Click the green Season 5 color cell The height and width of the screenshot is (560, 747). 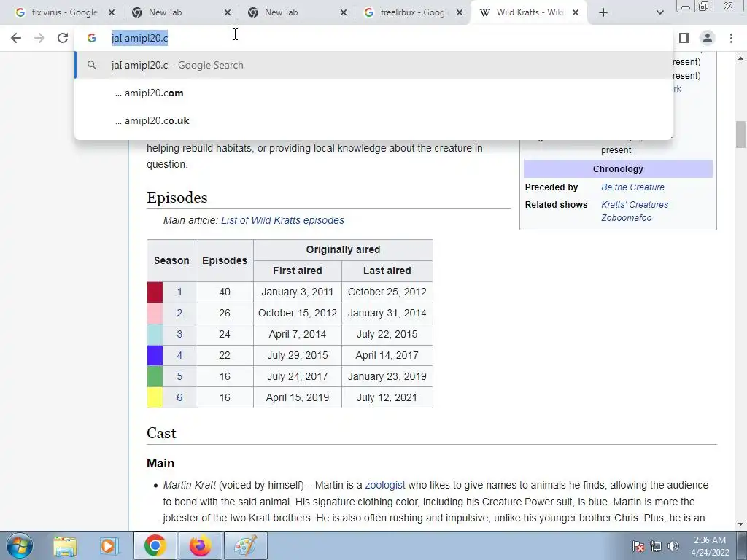[155, 376]
